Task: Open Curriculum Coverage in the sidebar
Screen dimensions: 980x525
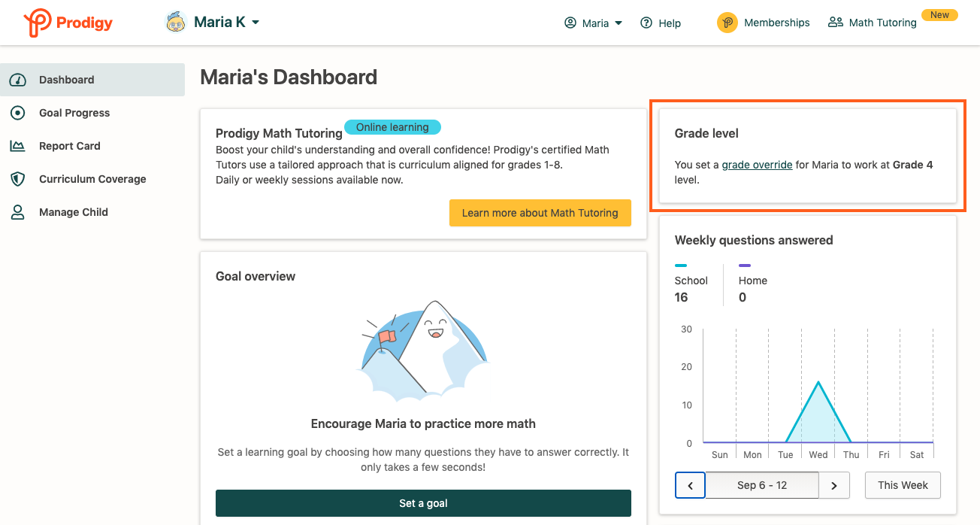Action: (x=92, y=179)
